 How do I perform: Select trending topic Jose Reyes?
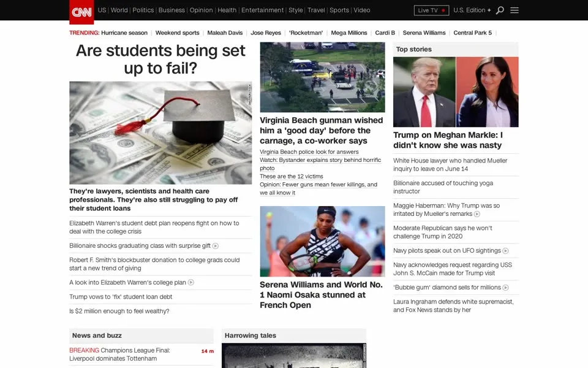click(265, 33)
